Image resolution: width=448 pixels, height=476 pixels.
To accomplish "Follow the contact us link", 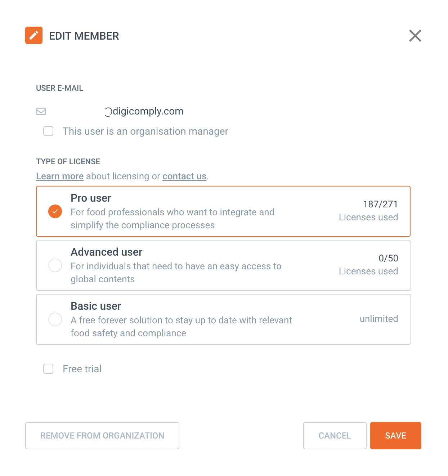I will [184, 176].
